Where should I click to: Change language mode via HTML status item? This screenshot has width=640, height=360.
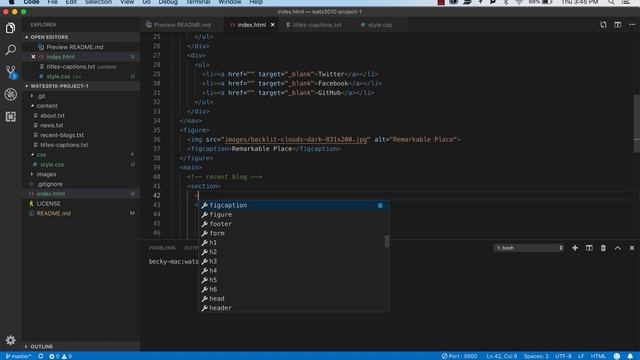click(598, 356)
